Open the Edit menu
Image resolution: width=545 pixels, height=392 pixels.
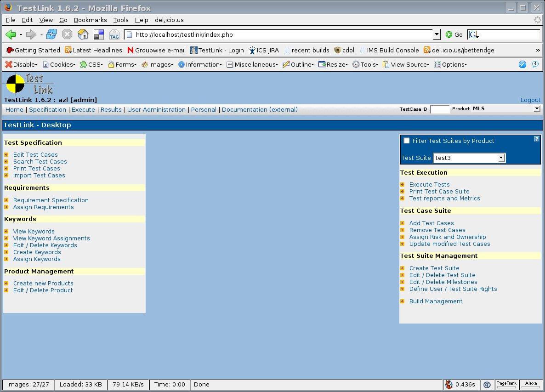(x=27, y=20)
